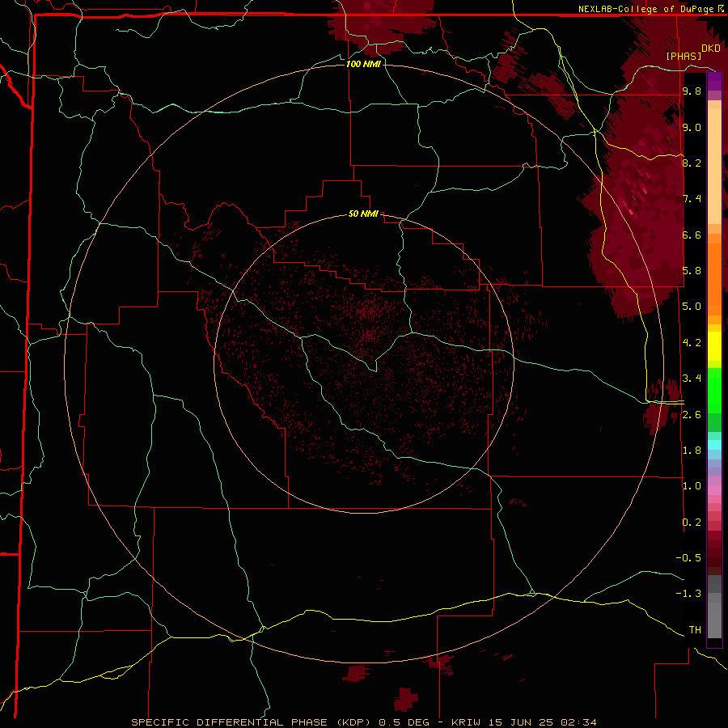Viewport: 728px width, 728px height.
Task: Click the 0.2 value on the color scale
Action: (x=692, y=523)
